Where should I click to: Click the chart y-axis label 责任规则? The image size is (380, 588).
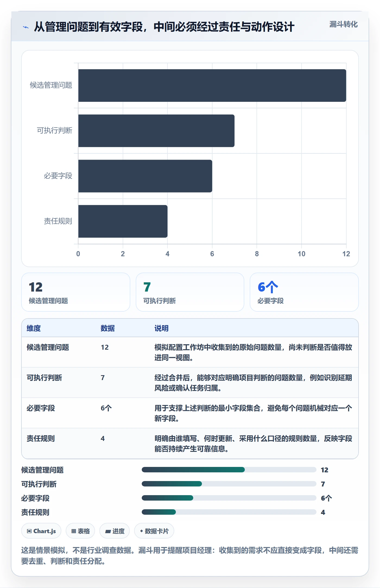tap(58, 221)
